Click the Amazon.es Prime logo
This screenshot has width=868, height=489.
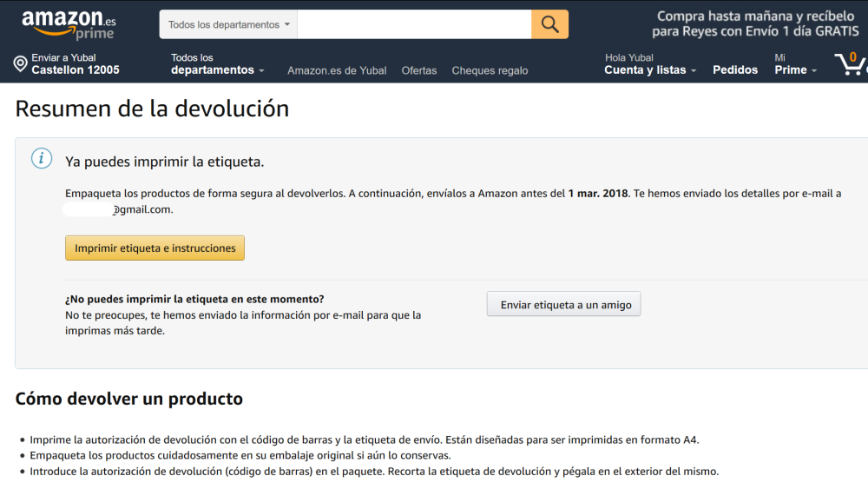pos(69,24)
